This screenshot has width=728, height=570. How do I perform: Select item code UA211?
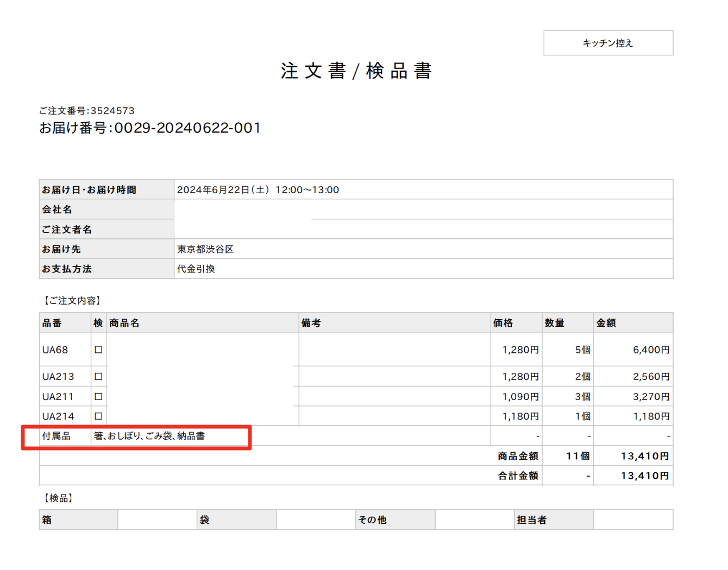(58, 397)
